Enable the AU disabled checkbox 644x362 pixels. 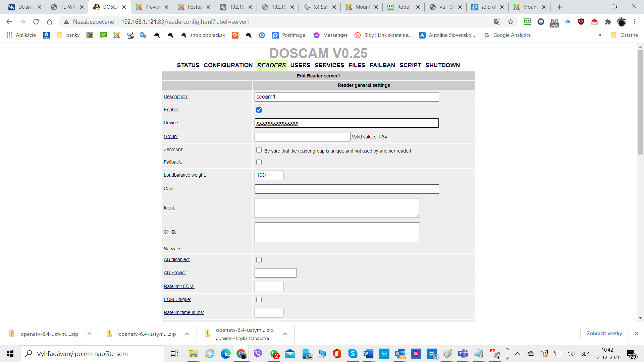(x=259, y=260)
